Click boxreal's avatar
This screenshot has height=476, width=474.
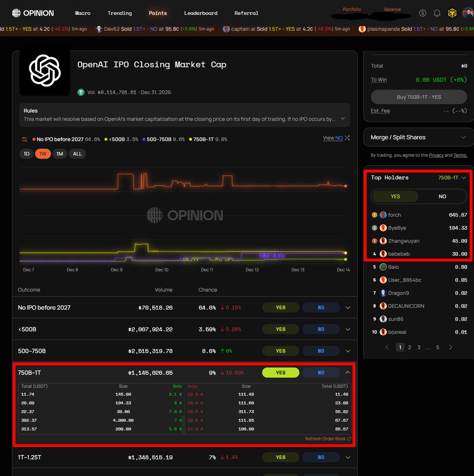pyautogui.click(x=383, y=332)
